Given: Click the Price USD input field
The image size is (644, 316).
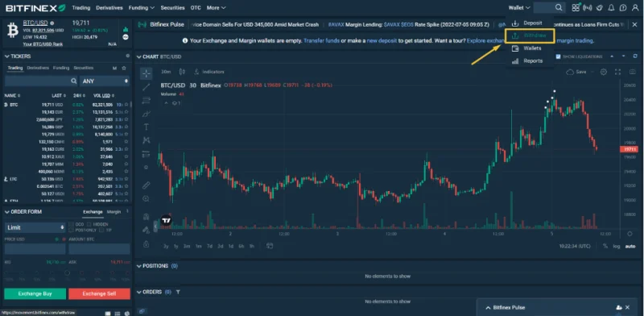Looking at the screenshot, I should 35,248.
